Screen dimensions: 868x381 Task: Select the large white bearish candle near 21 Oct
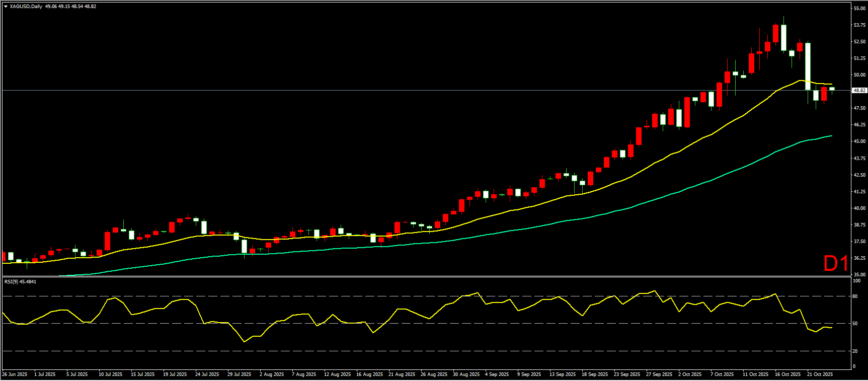click(808, 65)
